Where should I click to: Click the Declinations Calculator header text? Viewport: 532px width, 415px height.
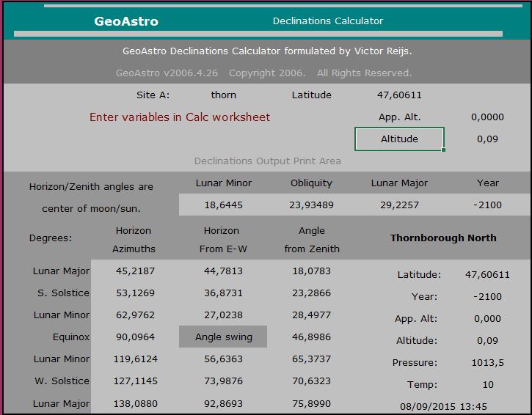point(328,21)
